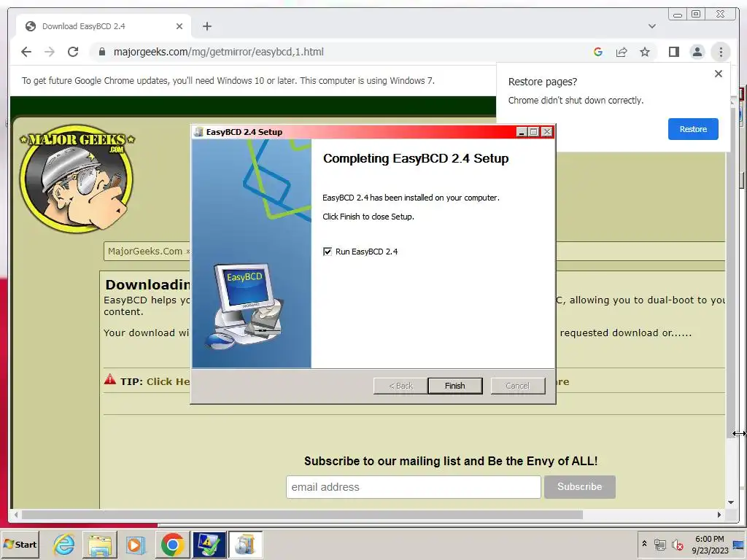The height and width of the screenshot is (560, 747).
Task: Open the Windows Start menu
Action: coord(20,544)
